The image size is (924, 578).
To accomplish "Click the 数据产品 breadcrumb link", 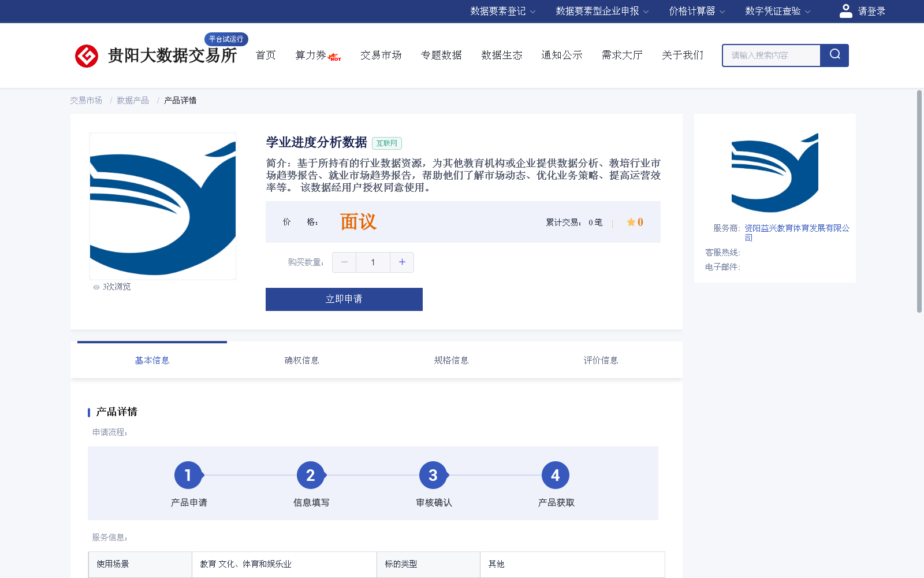I will click(x=133, y=101).
